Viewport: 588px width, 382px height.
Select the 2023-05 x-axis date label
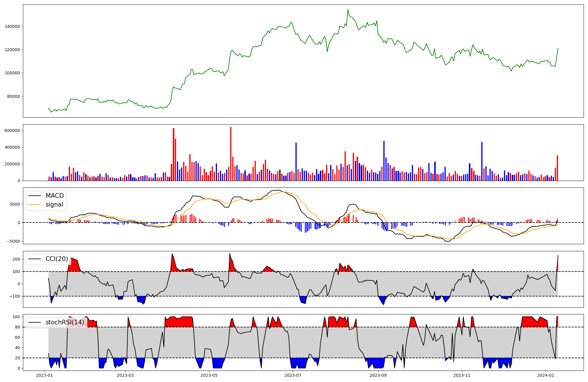click(209, 375)
